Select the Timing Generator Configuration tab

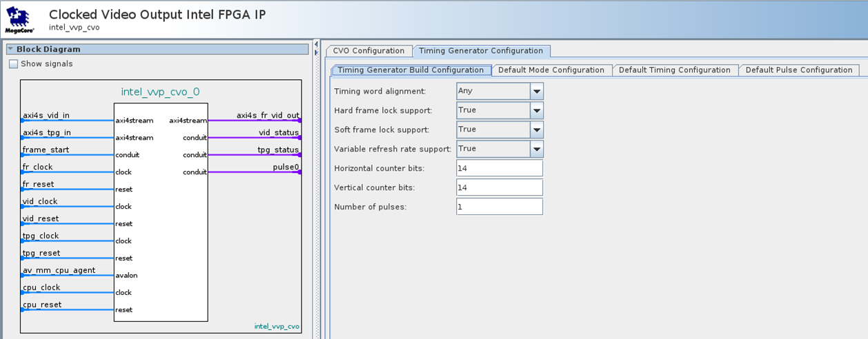pyautogui.click(x=481, y=51)
